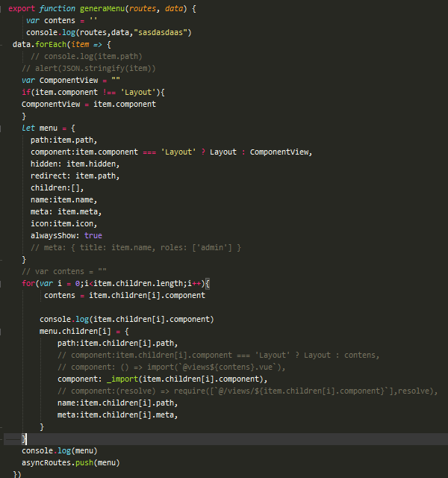The image size is (448, 478).
Task: Click the // meta: { title: item.name comment
Action: point(136,247)
